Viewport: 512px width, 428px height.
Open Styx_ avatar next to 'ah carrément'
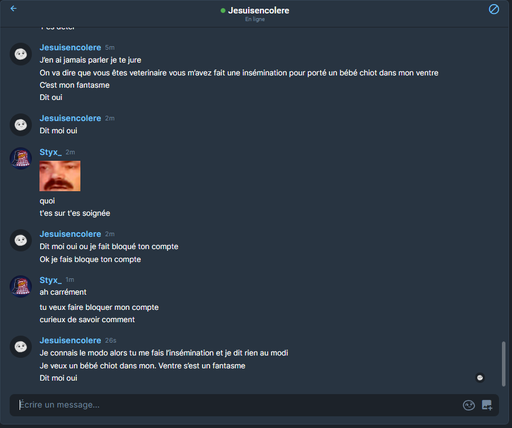click(21, 286)
